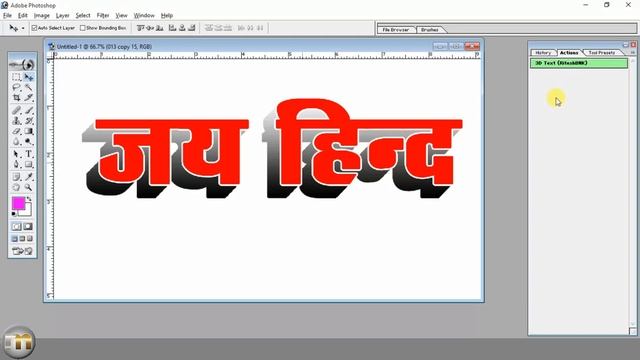Open the Window menu
Image resolution: width=640 pixels, height=360 pixels.
[144, 16]
